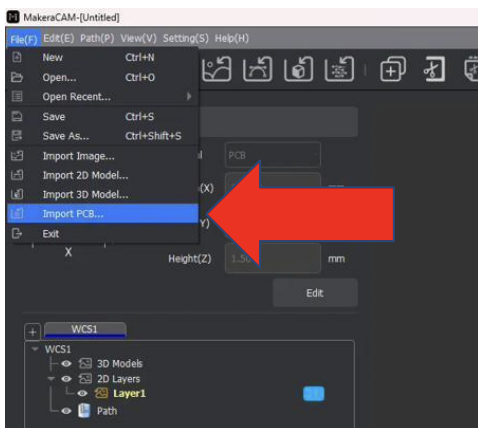478x428 pixels.
Task: Select Import PCB... menu entry
Action: pos(103,214)
